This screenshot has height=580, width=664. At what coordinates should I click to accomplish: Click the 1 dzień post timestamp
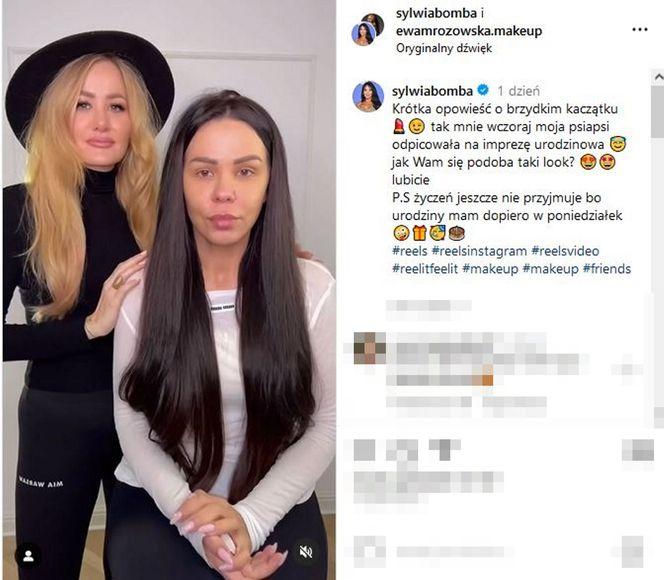pos(519,91)
